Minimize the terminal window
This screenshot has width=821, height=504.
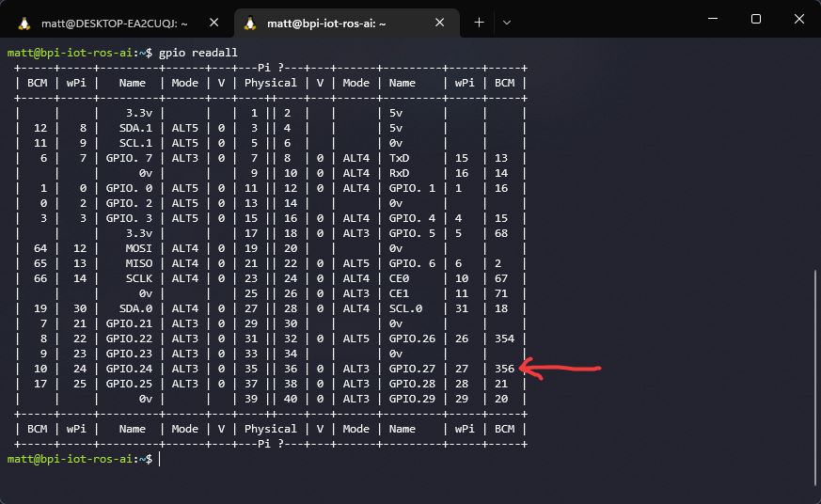713,19
